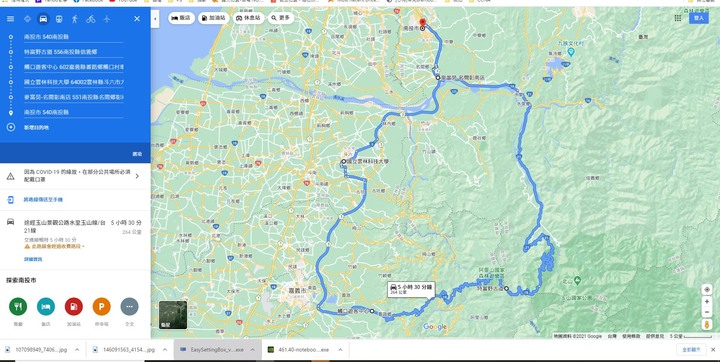The image size is (720, 362).
Task: Click the 特富野古道 waypoint marker on map
Action: 506,288
